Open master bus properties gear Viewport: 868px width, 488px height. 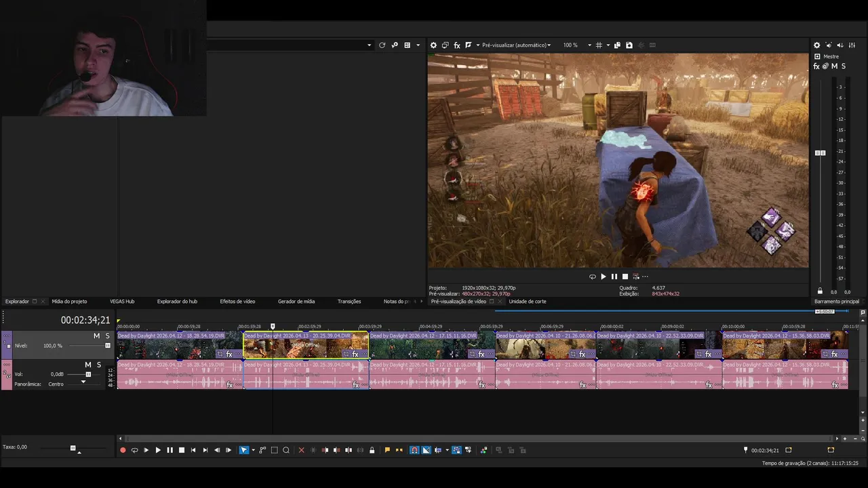(x=816, y=45)
